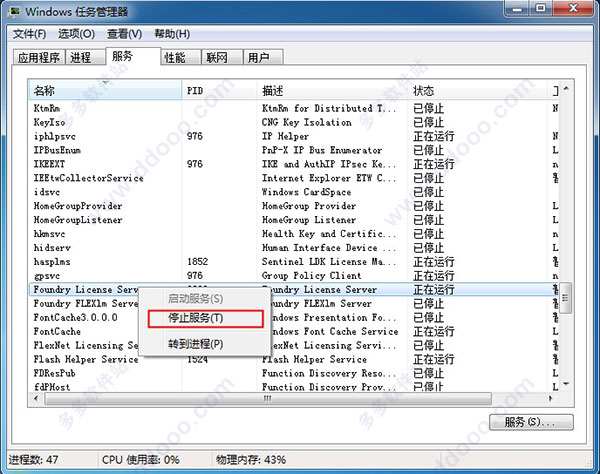Image resolution: width=600 pixels, height=474 pixels.
Task: Select the IKEEXT service row
Action: point(294,164)
